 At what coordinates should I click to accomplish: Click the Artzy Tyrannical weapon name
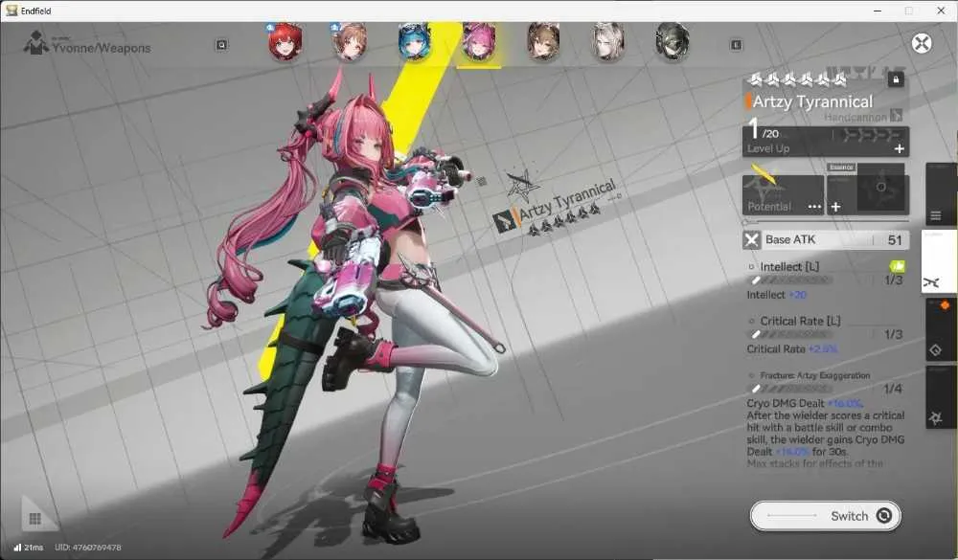pos(812,101)
